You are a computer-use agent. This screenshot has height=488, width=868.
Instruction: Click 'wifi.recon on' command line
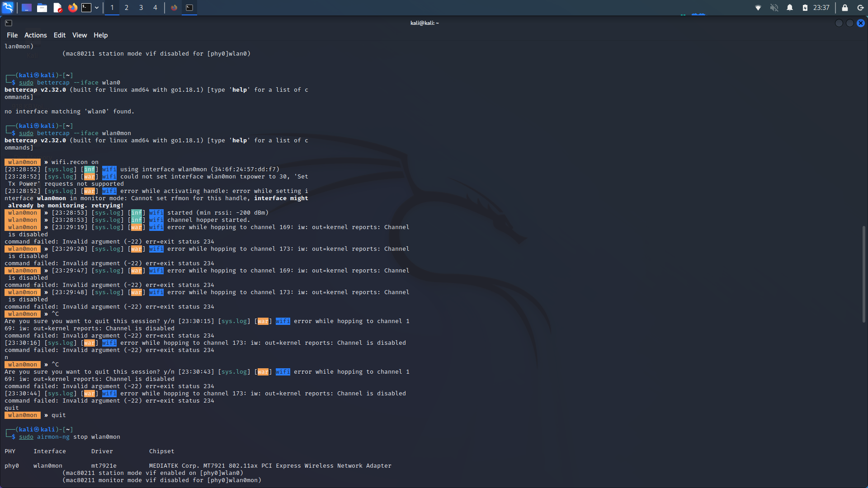75,162
